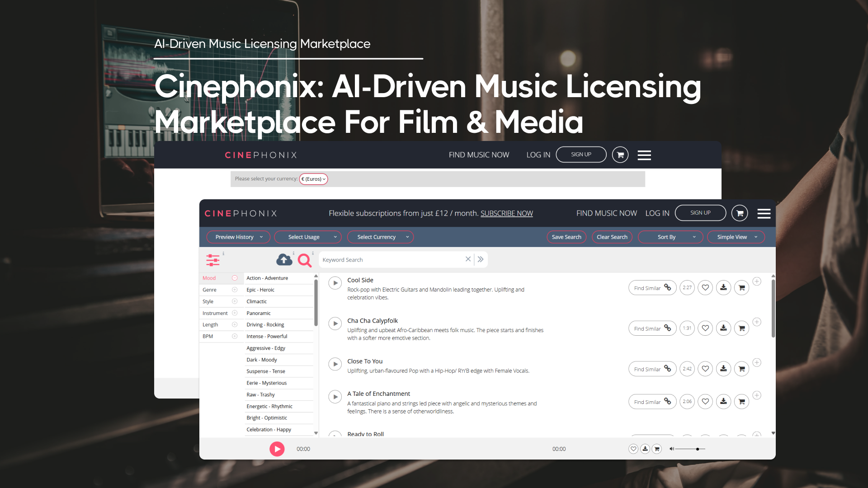Open the Sort By dropdown
868x488 pixels.
[x=670, y=237]
